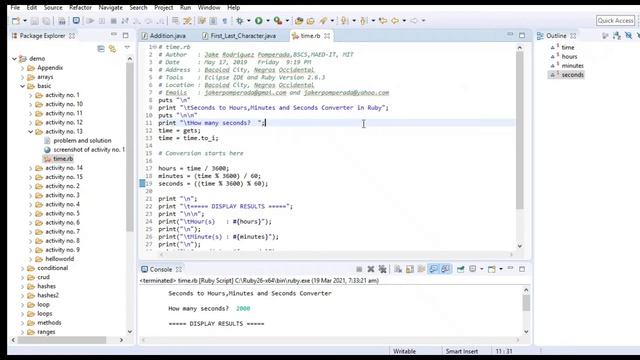
Task: Toggle Show Console When Standard Out Changes
Action: (x=433, y=269)
